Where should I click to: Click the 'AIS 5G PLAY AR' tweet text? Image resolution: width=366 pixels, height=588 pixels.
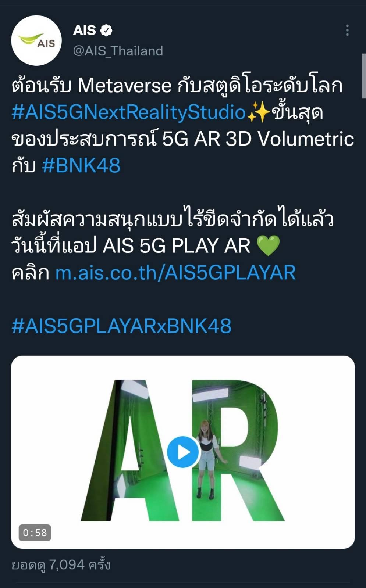coord(177,246)
